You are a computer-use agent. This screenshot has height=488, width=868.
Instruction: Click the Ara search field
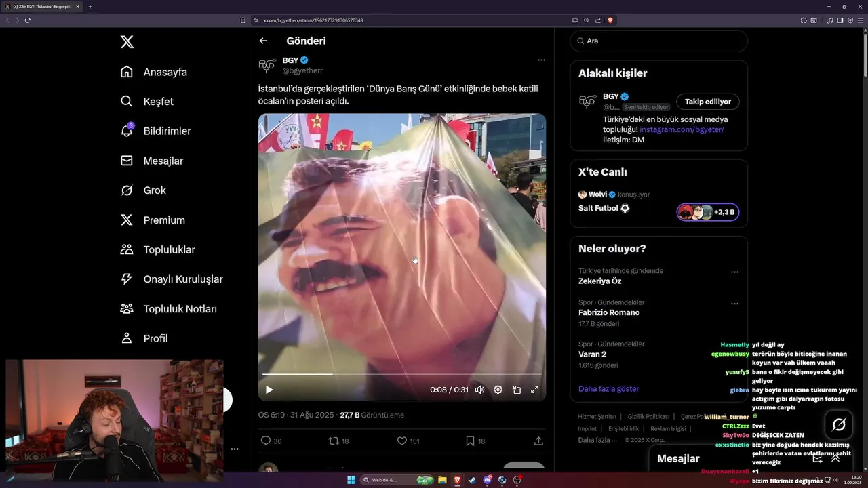click(x=658, y=41)
